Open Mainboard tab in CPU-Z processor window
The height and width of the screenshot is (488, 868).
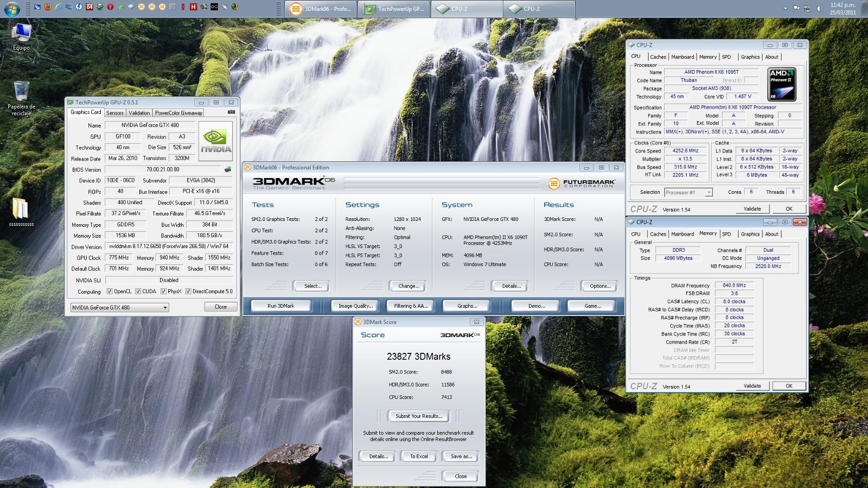[682, 57]
